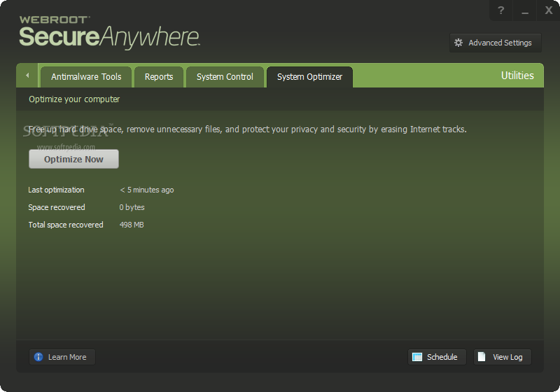Viewport: 560px width, 392px height.
Task: Click the 'Last optimization' label
Action: pos(56,190)
